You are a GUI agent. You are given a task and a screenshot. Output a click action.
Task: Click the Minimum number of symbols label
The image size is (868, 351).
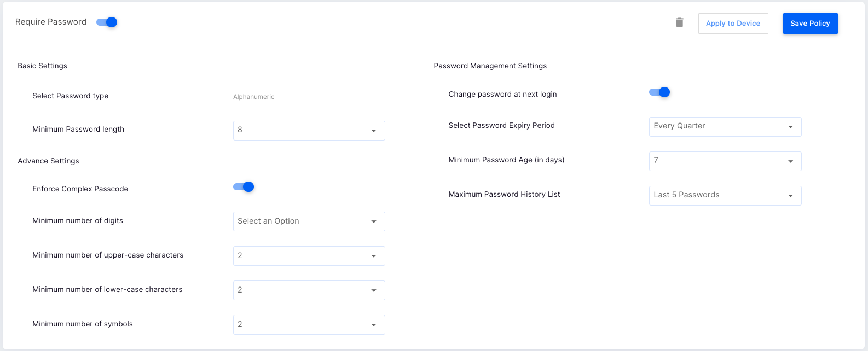tap(83, 324)
